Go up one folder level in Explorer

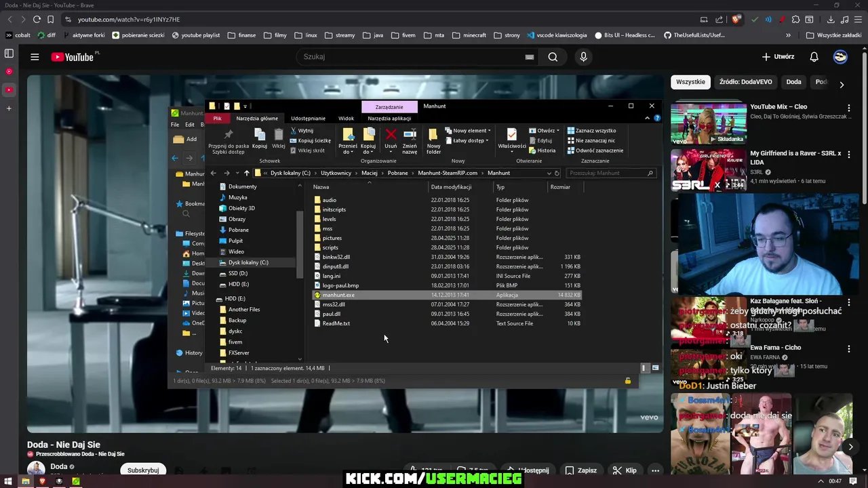[246, 173]
